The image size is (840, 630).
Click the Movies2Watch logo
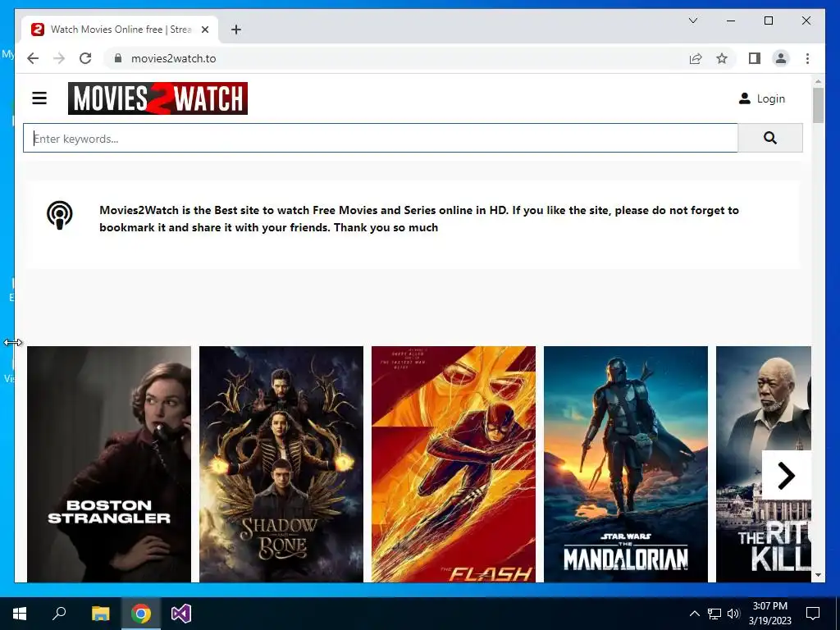157,98
